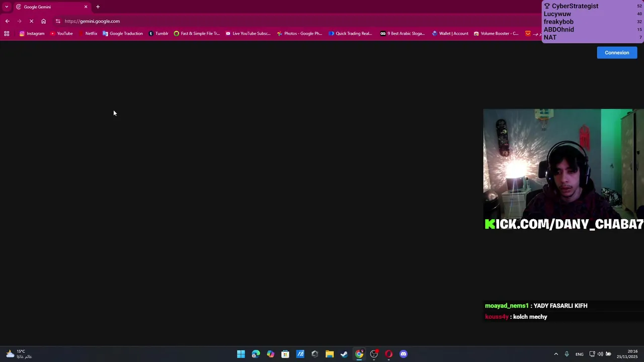Screen dimensions: 644x362
Task: Open network settings tray icon
Action: coord(592,354)
